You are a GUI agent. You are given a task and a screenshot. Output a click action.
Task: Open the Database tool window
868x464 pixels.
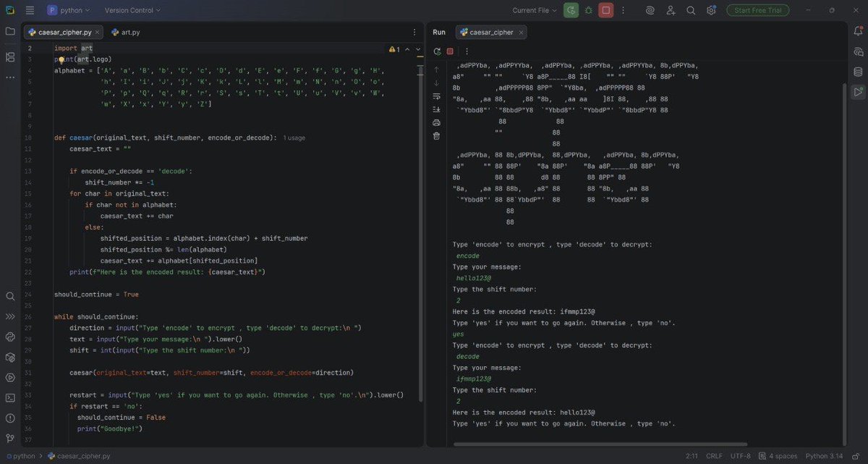click(858, 72)
